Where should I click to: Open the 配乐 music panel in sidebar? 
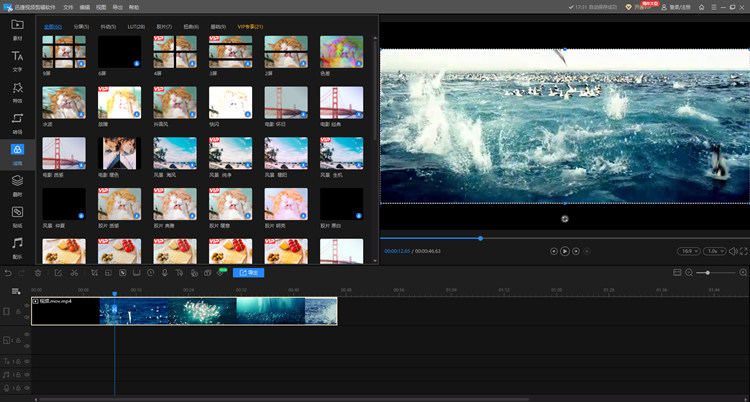tap(17, 247)
